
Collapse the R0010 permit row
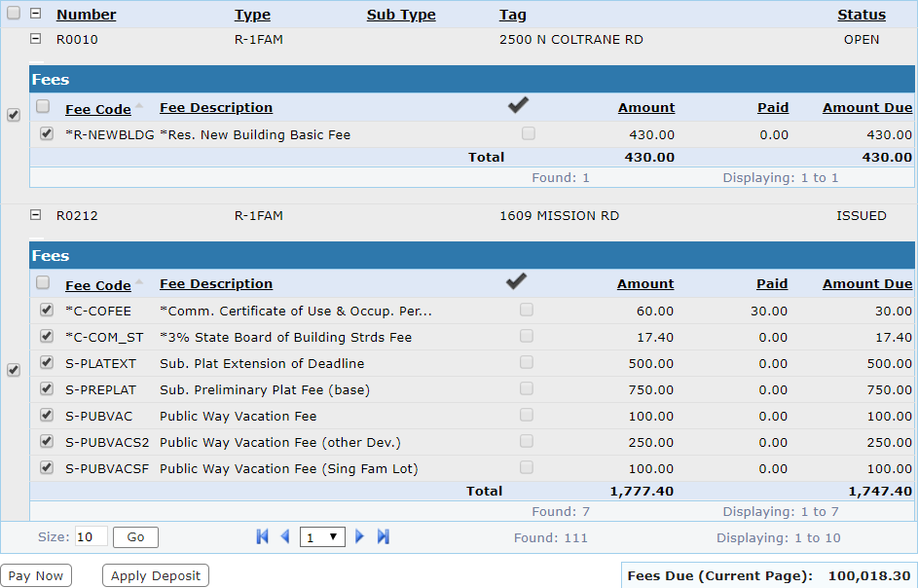(36, 39)
